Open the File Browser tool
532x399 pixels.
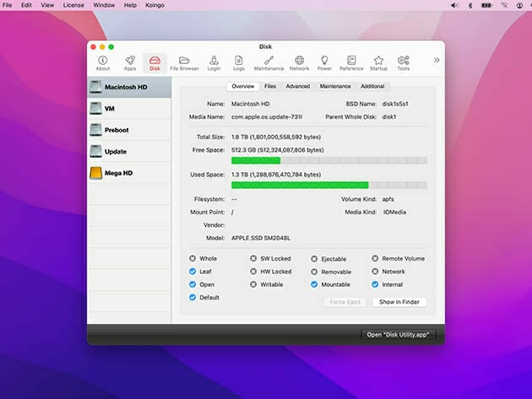(184, 62)
